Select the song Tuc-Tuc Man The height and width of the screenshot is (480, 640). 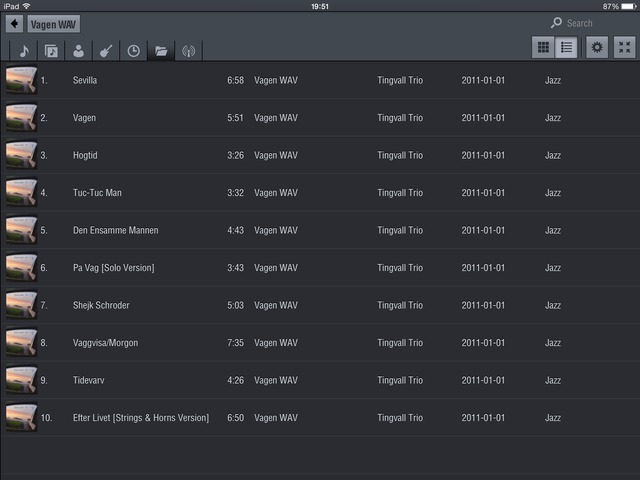pyautogui.click(x=97, y=193)
